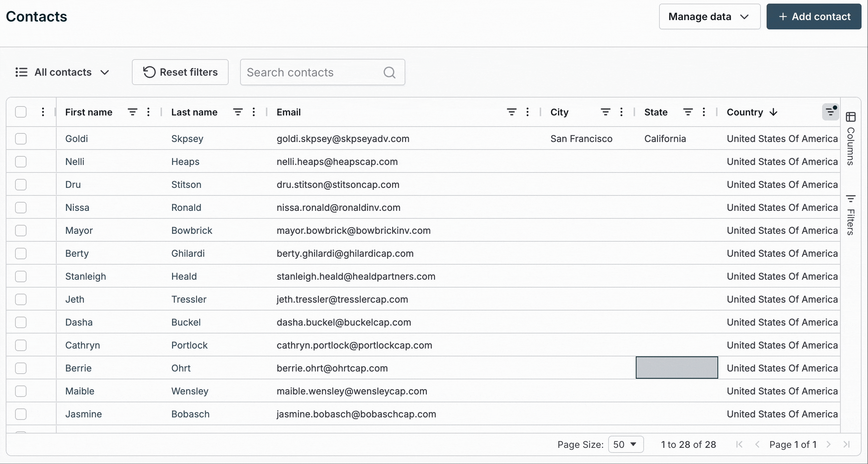Viewport: 868px width, 464px height.
Task: Select checkbox for Cathryn Portlock row
Action: point(21,345)
